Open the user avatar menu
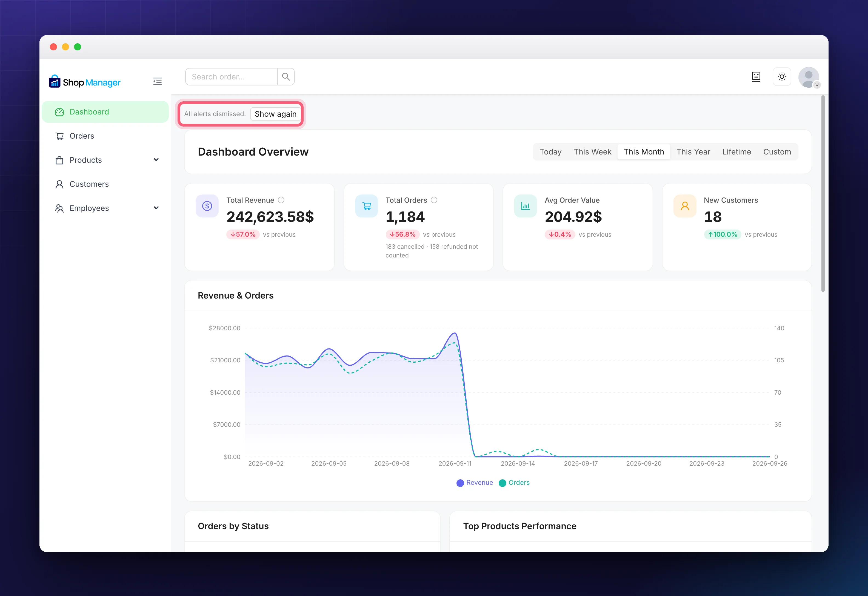Viewport: 868px width, 596px height. (809, 77)
